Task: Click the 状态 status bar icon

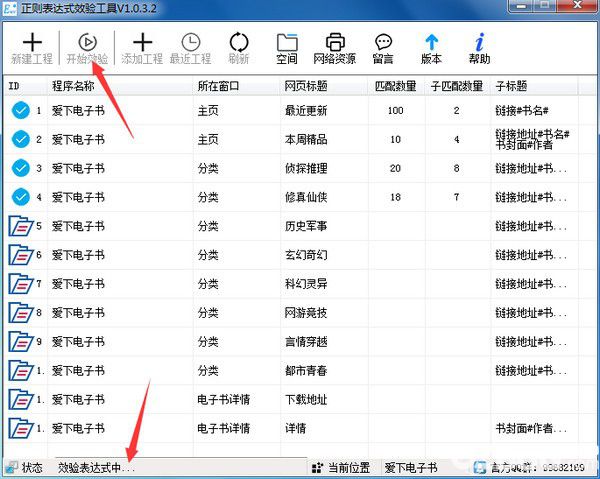Action: [11, 468]
